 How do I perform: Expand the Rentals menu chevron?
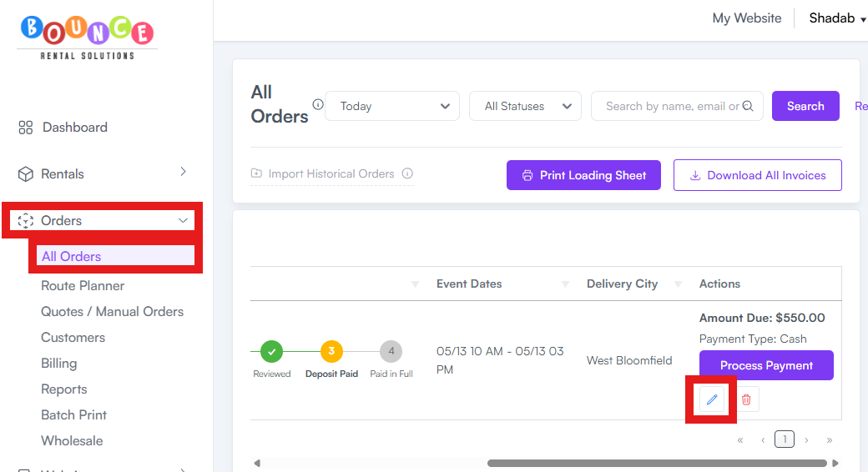pyautogui.click(x=184, y=172)
